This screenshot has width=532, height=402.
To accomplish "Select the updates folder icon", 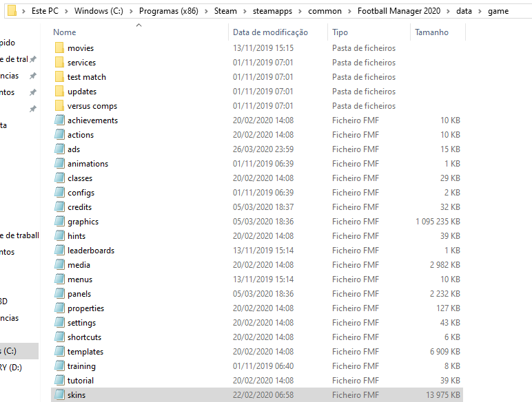I will click(x=59, y=91).
